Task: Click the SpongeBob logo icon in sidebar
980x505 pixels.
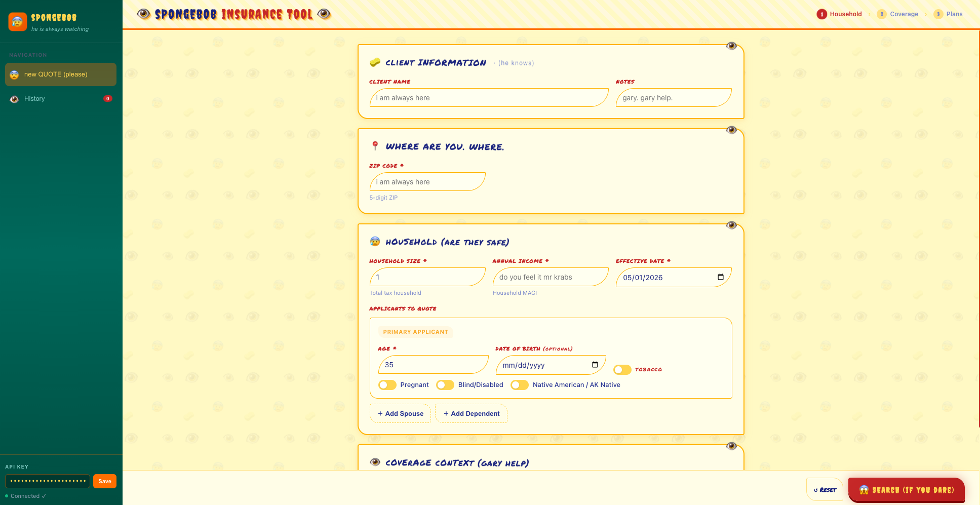Action: 18,22
